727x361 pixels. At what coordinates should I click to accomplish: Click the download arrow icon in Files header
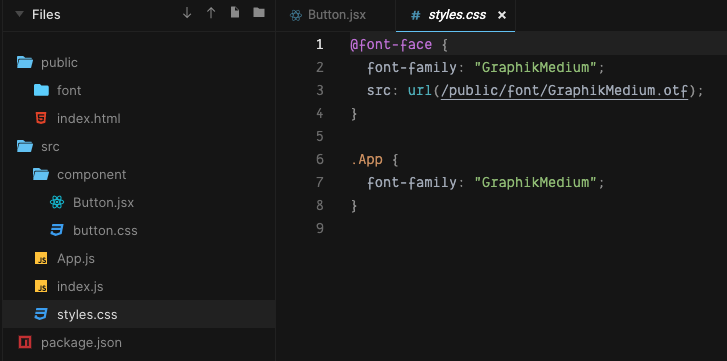pyautogui.click(x=187, y=13)
